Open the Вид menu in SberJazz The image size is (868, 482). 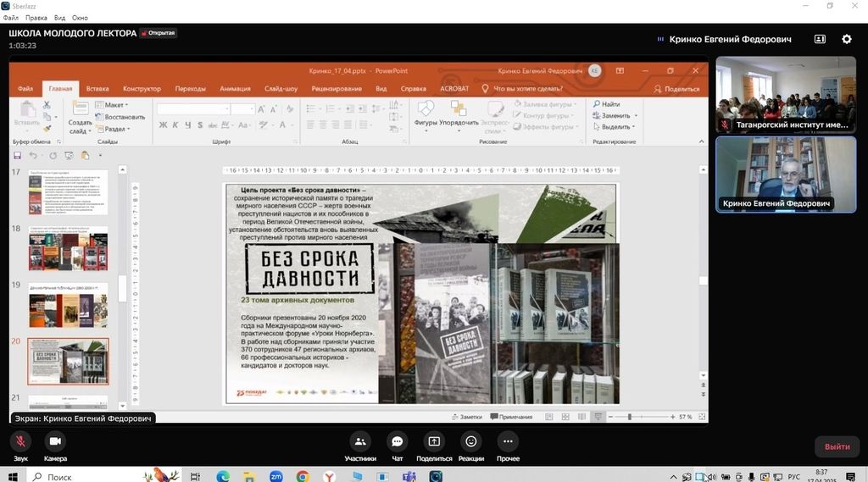click(x=59, y=18)
